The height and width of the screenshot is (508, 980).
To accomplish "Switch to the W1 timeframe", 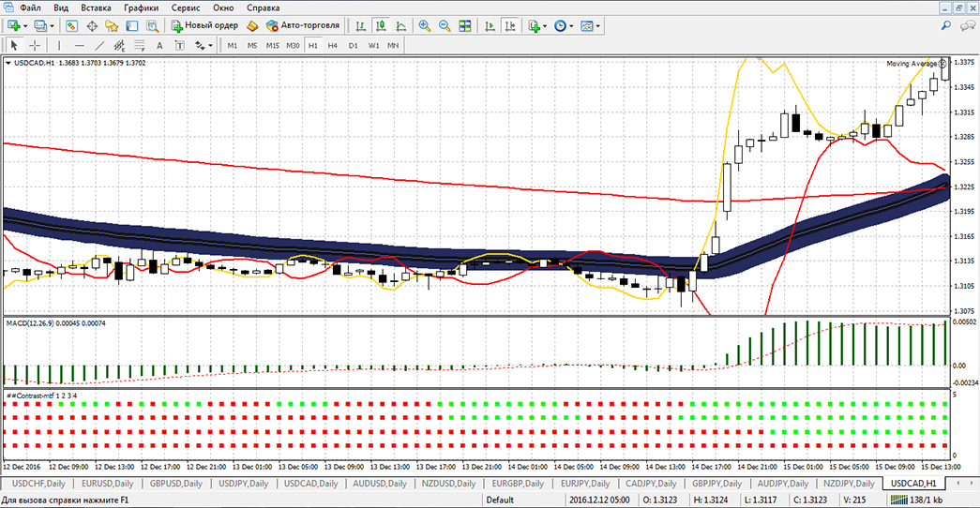I will click(373, 45).
